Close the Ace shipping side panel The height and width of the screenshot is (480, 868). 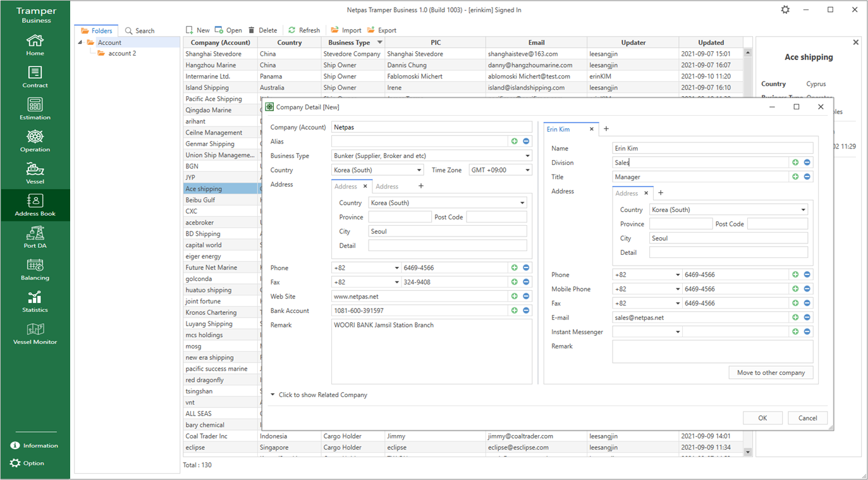pyautogui.click(x=855, y=42)
